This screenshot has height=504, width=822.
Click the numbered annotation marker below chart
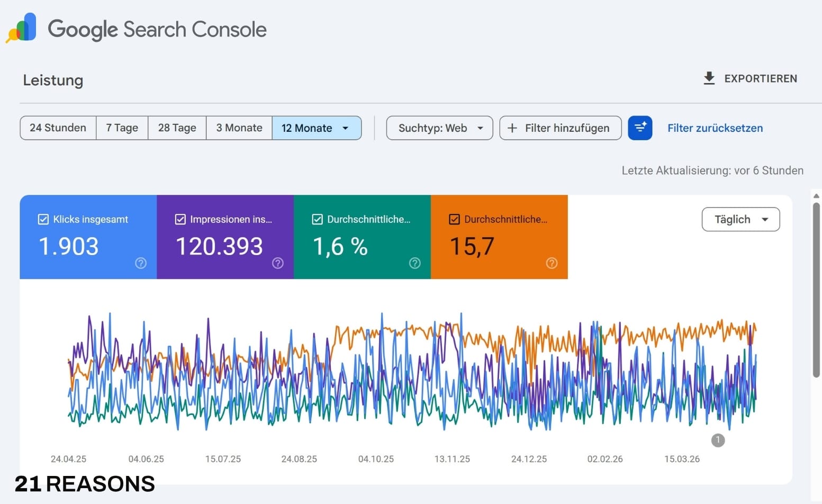point(718,440)
